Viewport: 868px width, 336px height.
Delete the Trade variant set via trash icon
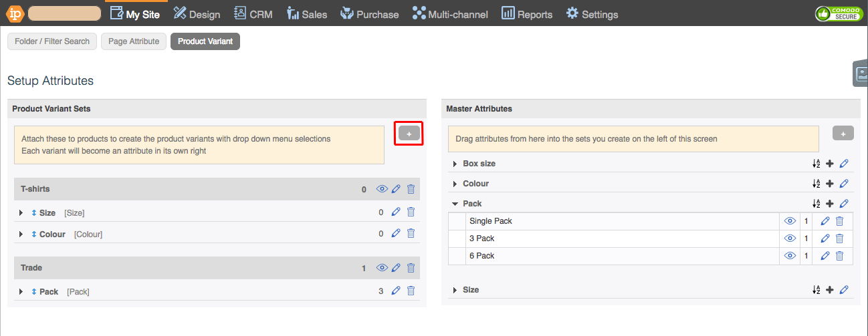(x=411, y=268)
